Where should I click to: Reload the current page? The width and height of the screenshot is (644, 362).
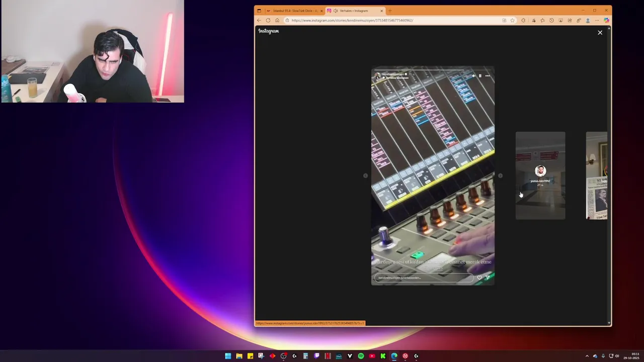268,21
